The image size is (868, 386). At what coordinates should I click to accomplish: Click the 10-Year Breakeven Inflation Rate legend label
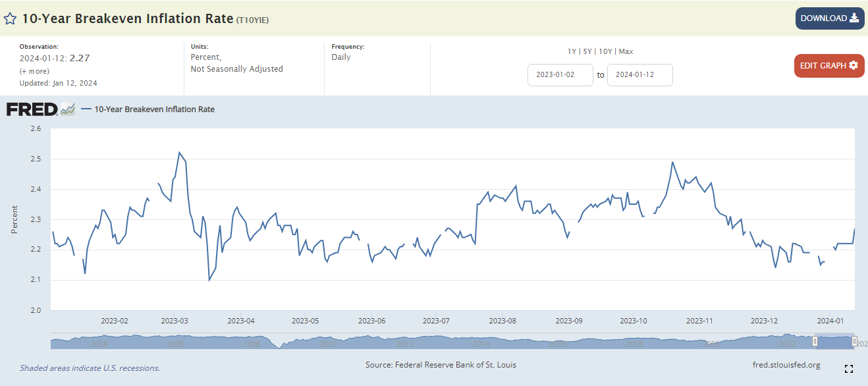tap(154, 109)
